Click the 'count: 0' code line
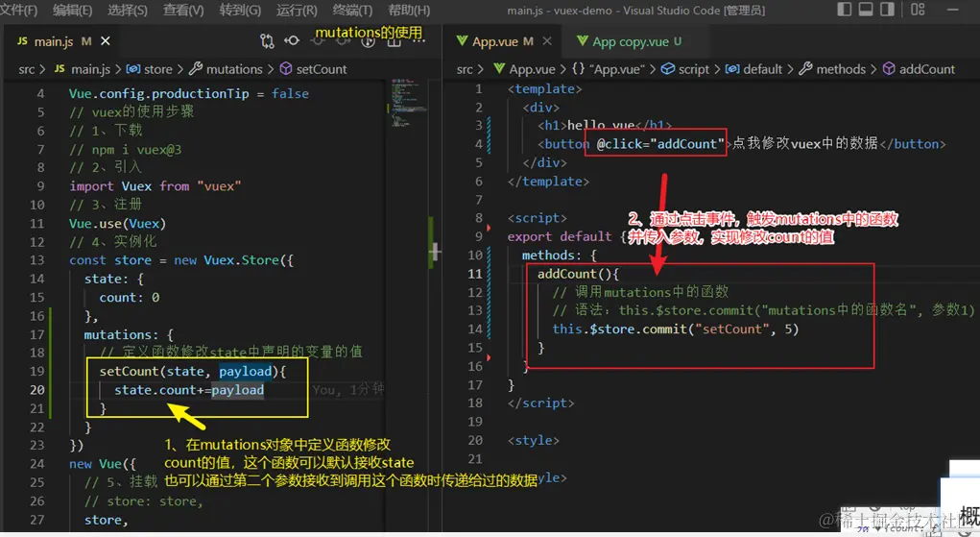Image resolution: width=980 pixels, height=537 pixels. pos(130,297)
